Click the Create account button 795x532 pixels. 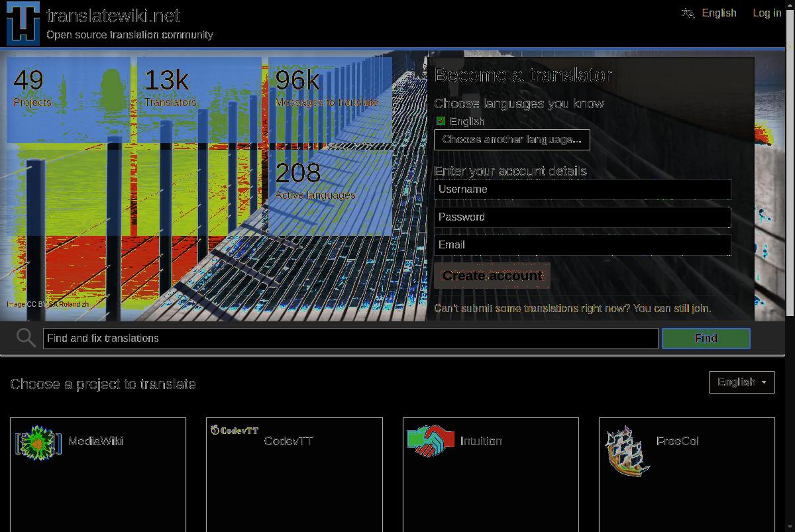[492, 276]
